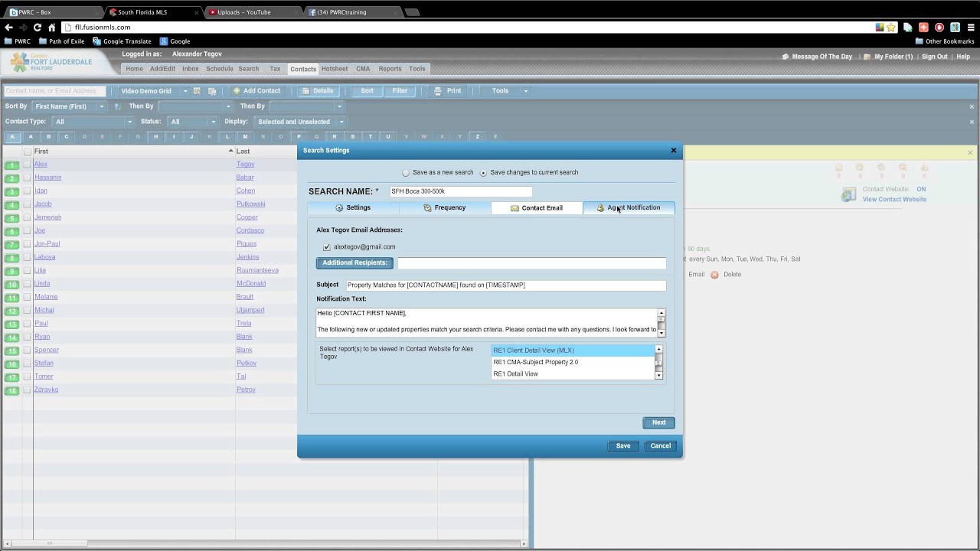Open Message Of The Day link
980x551 pixels.
pyautogui.click(x=822, y=57)
